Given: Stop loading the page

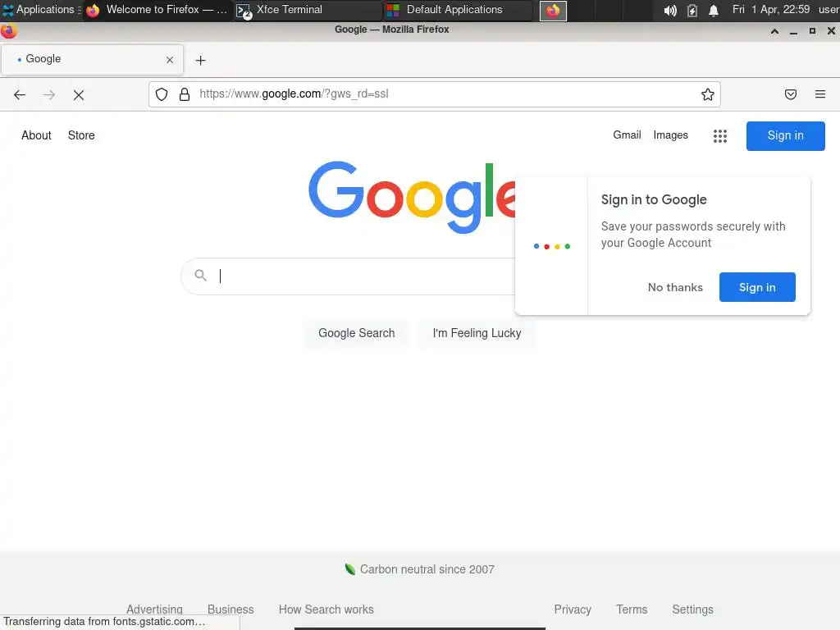Looking at the screenshot, I should (79, 95).
